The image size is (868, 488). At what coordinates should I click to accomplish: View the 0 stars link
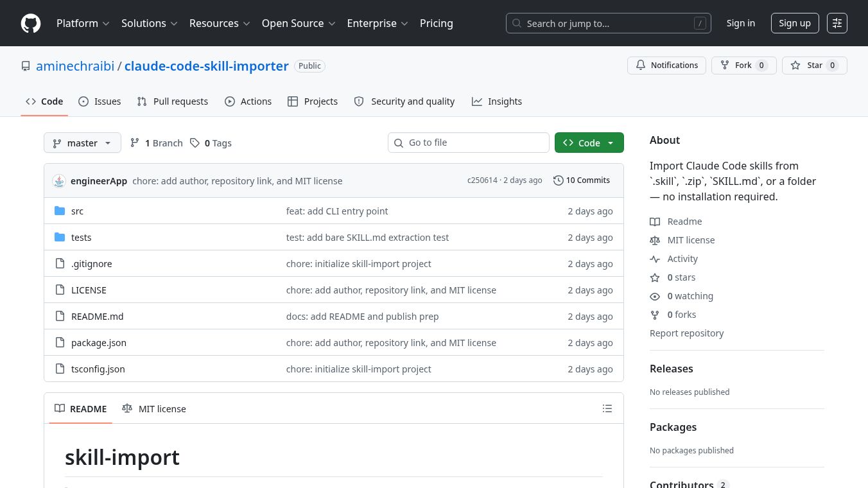[x=673, y=277]
